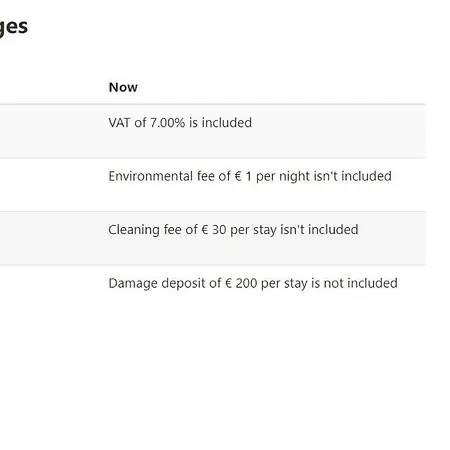Click the "€ 1" amount in the Environmental fee row
This screenshot has height=450, width=450.
(243, 176)
